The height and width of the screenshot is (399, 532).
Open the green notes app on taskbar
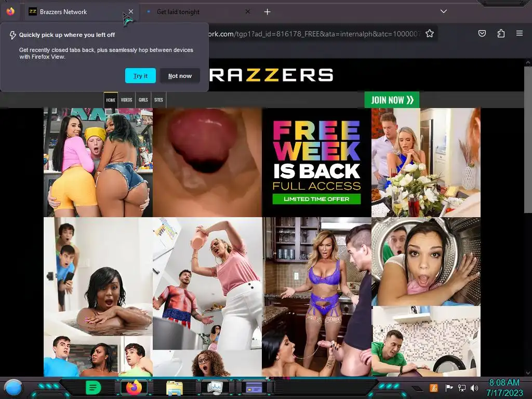point(93,388)
